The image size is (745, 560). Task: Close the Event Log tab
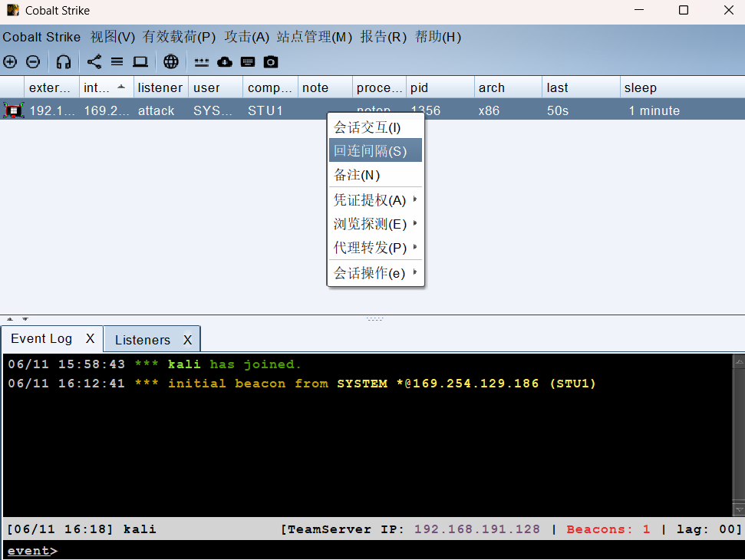coord(91,338)
